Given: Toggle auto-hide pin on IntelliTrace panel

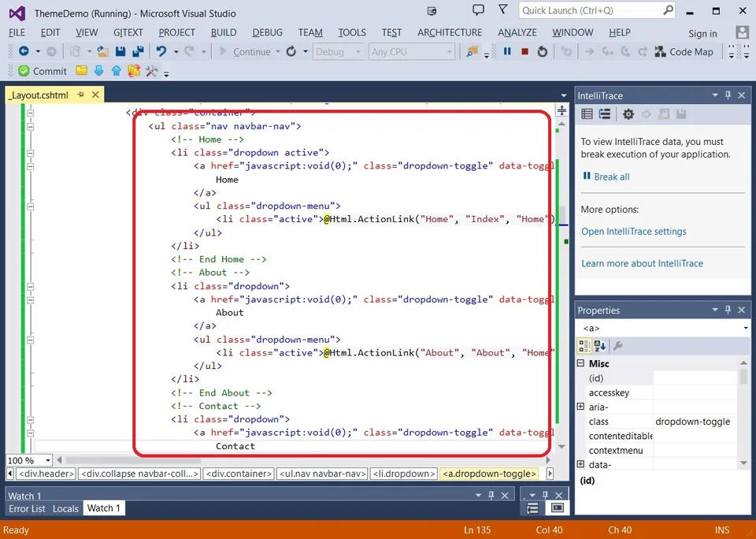Looking at the screenshot, I should pyautogui.click(x=728, y=95).
